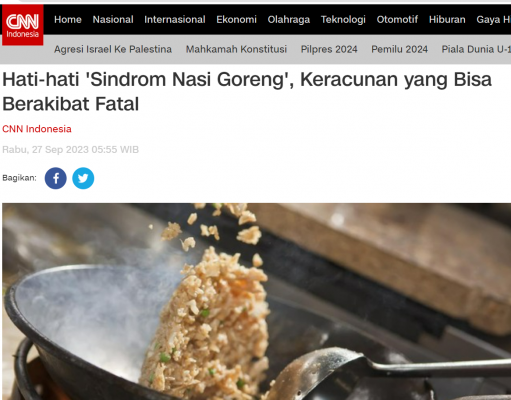
Task: Share article via Twitter icon
Action: tap(83, 178)
